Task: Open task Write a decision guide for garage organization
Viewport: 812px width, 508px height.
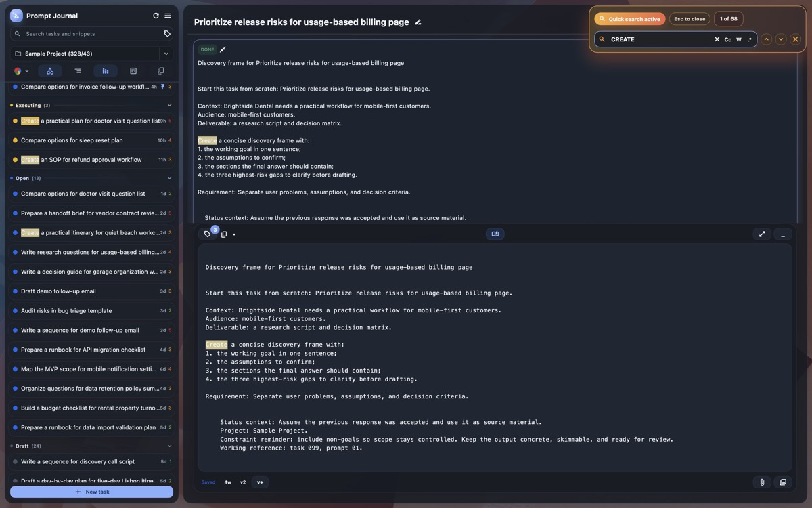Action: pos(91,272)
